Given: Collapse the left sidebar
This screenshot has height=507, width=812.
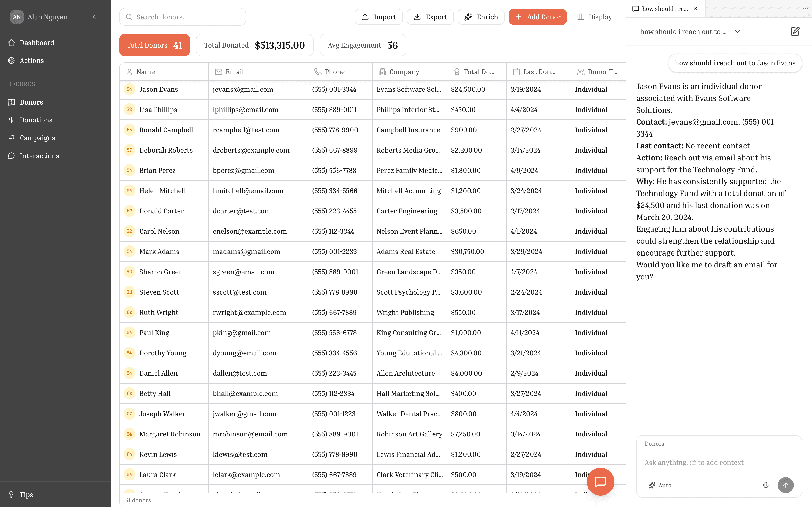Looking at the screenshot, I should pyautogui.click(x=94, y=17).
